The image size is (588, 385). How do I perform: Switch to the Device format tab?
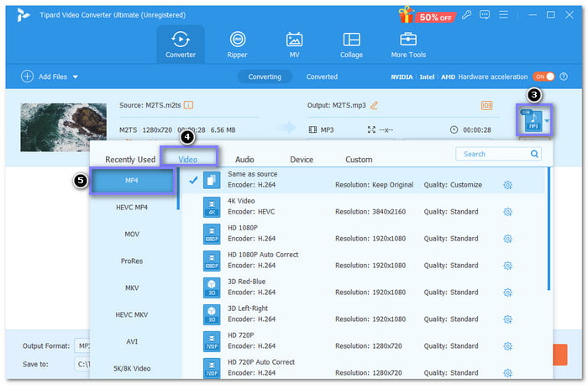pyautogui.click(x=302, y=160)
